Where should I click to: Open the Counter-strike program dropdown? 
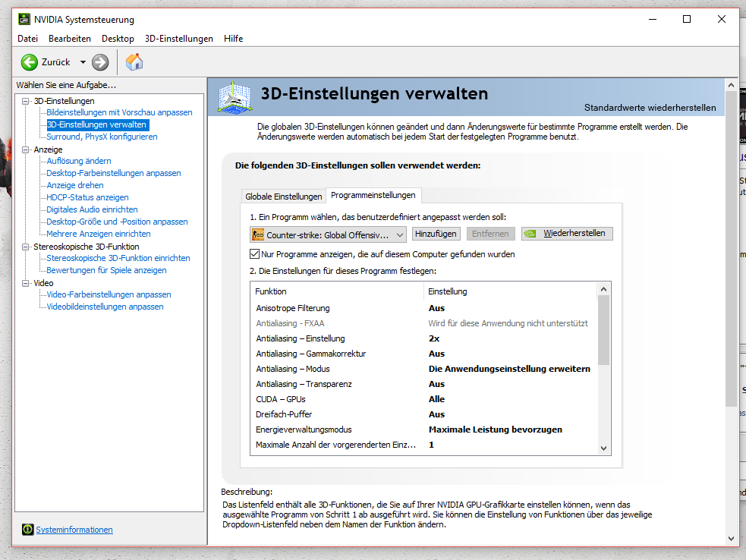click(328, 234)
